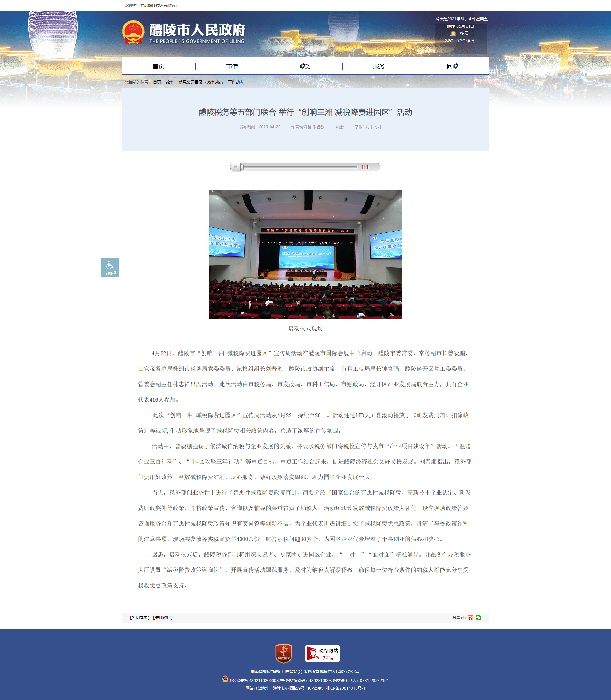Play the article audio

pyautogui.click(x=235, y=167)
